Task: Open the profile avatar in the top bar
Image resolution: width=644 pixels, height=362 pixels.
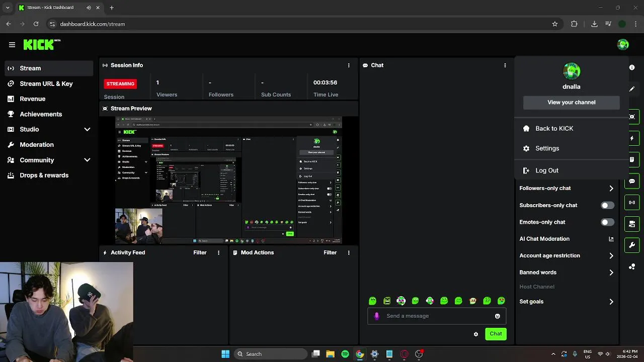Action: pyautogui.click(x=623, y=45)
